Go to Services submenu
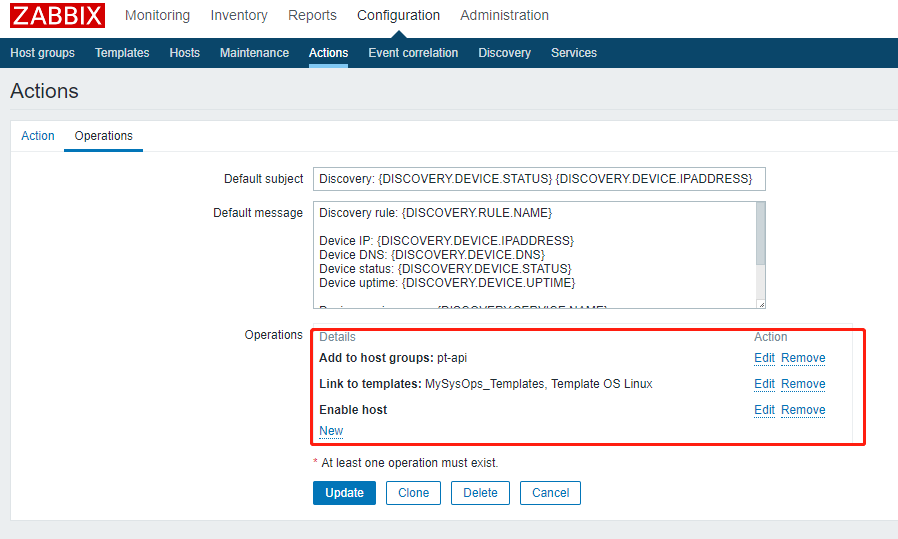 [574, 53]
